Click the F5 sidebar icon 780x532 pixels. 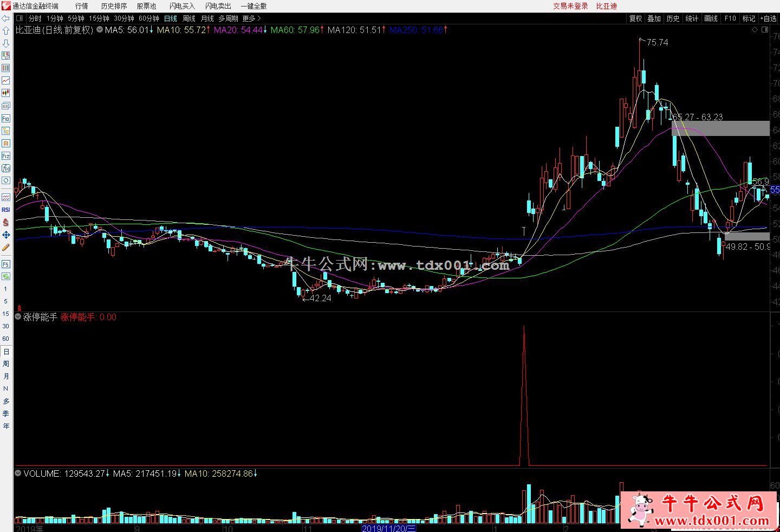click(6, 264)
